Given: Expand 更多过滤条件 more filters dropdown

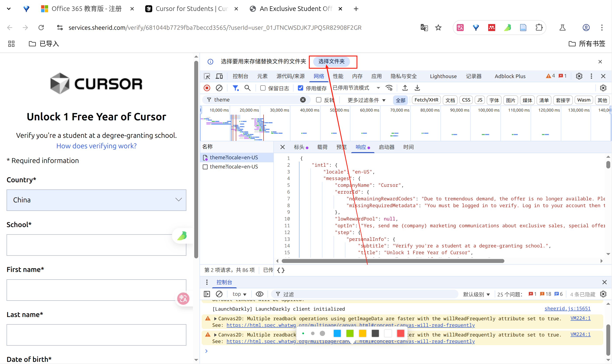Looking at the screenshot, I should pos(366,100).
